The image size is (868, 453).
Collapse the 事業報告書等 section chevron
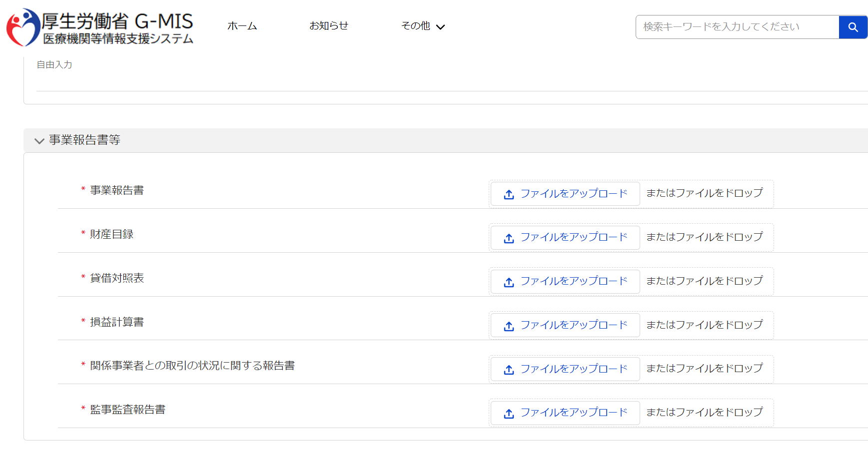pos(39,141)
